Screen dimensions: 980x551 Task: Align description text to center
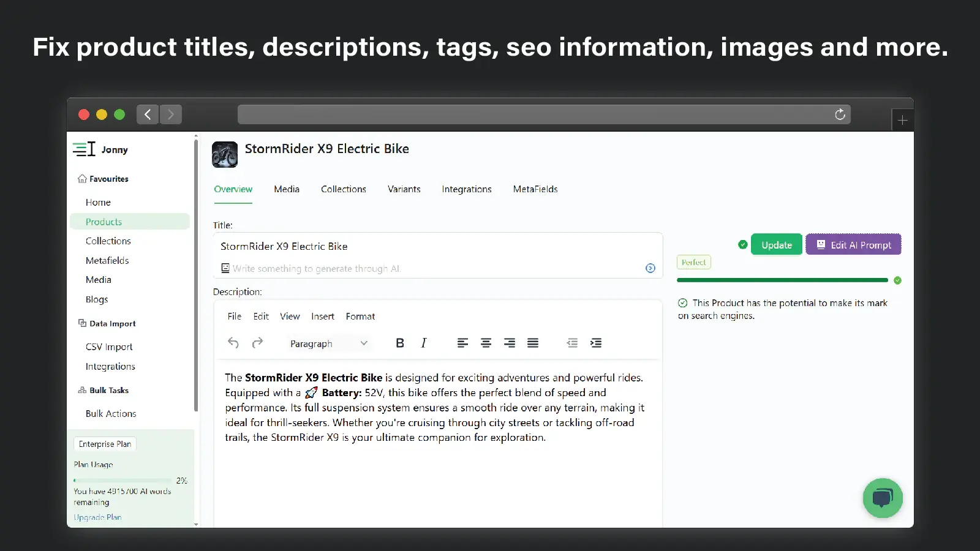[486, 343]
